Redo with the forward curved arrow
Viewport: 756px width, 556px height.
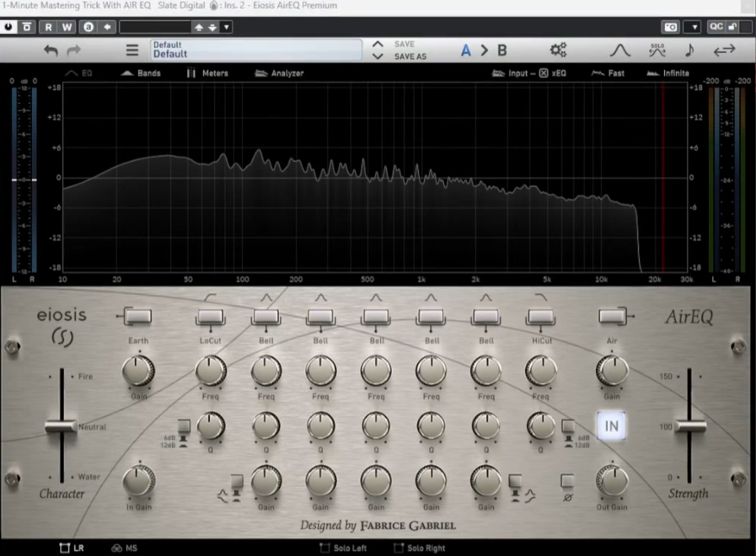(x=73, y=50)
